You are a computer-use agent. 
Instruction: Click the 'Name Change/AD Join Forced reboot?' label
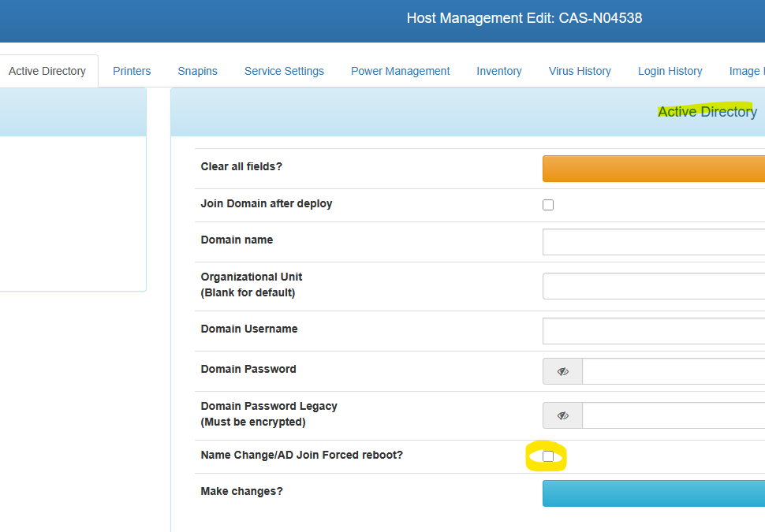(x=301, y=455)
